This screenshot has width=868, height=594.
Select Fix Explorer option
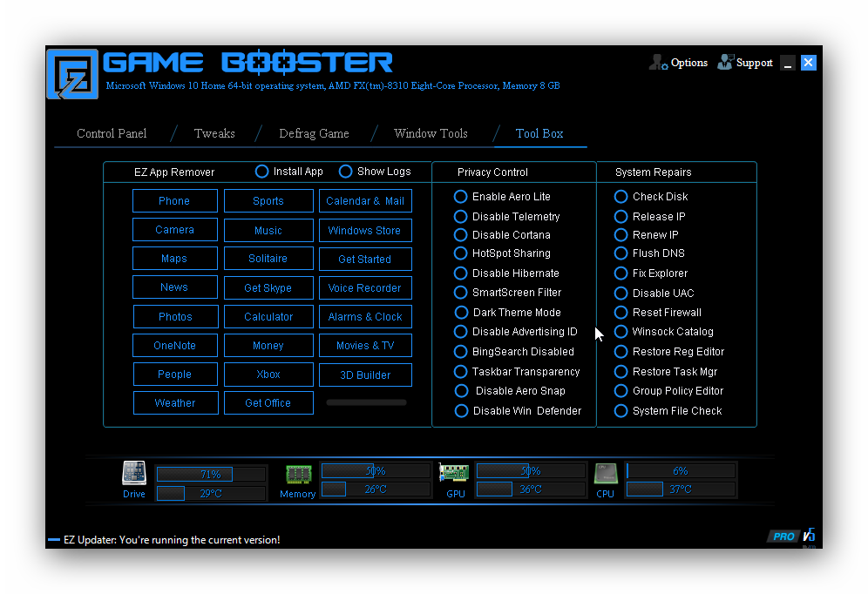621,273
